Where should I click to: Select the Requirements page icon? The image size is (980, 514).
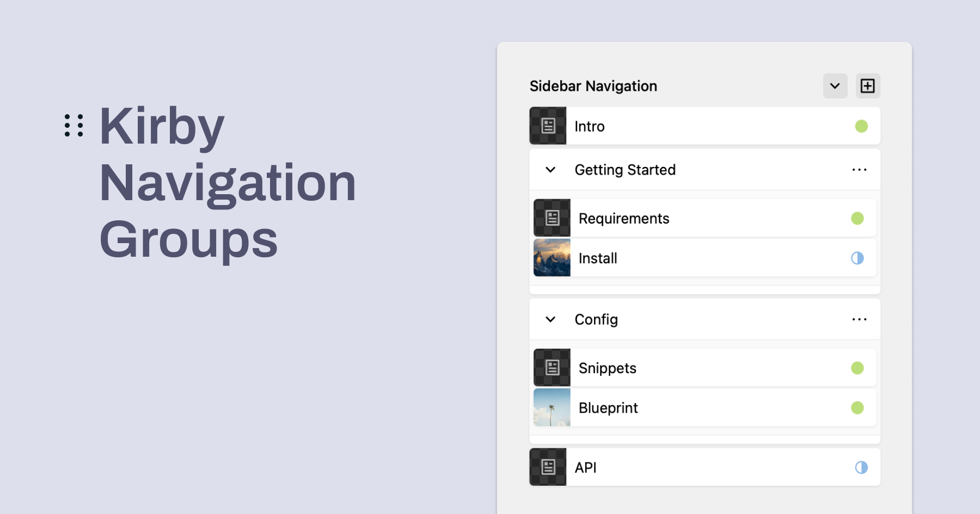point(552,218)
